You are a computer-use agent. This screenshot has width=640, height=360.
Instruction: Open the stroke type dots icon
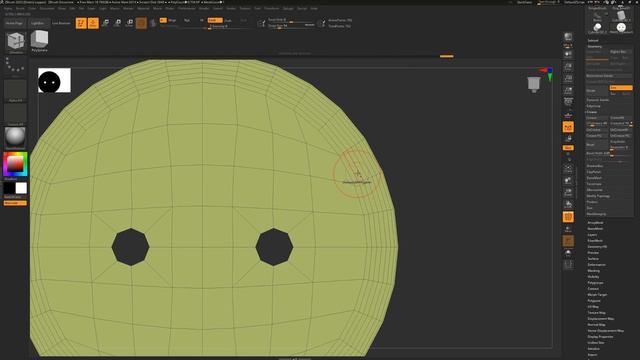coord(16,66)
